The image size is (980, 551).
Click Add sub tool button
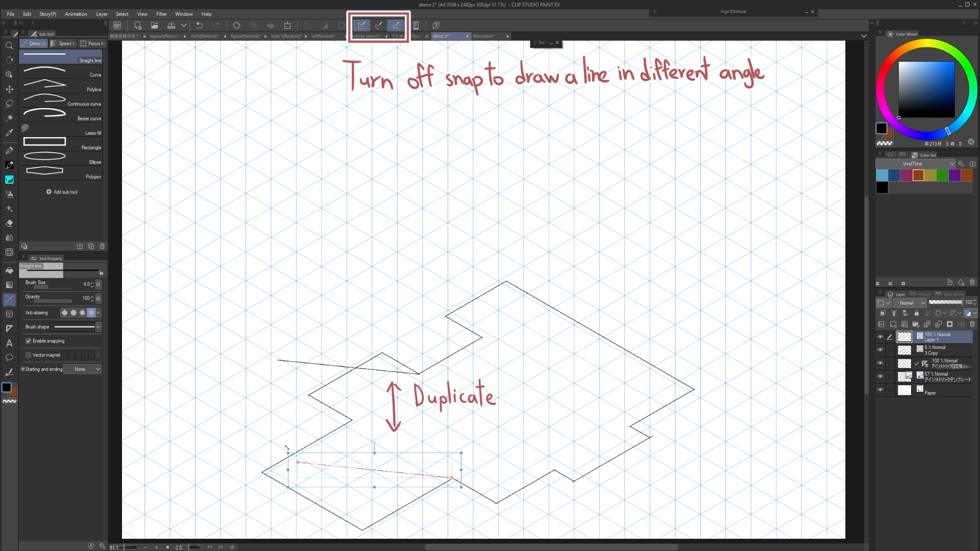(62, 192)
